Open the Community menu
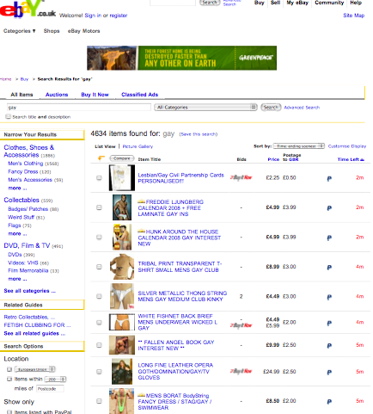This screenshot has height=414, width=373. 329,3
